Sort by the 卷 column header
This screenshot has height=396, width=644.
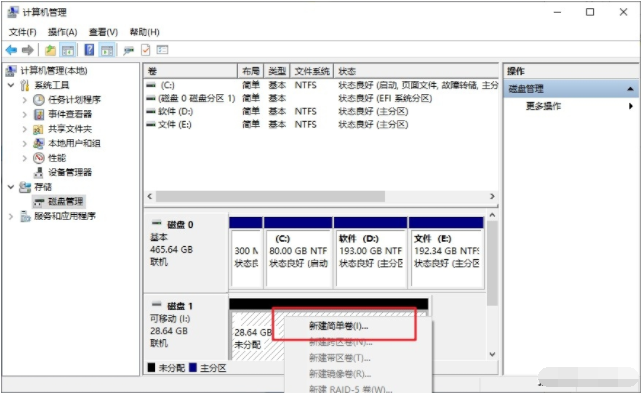pos(191,71)
